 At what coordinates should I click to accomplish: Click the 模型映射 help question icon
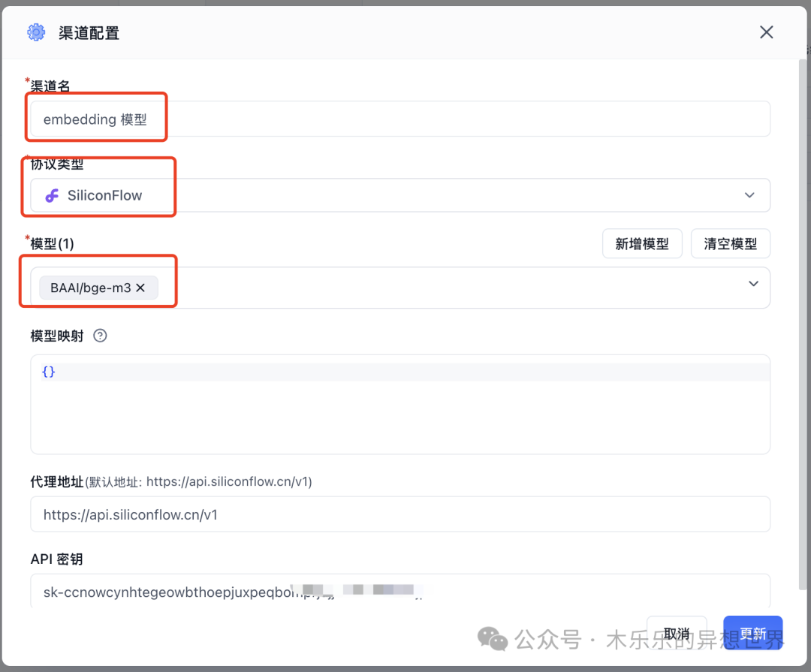tap(100, 336)
